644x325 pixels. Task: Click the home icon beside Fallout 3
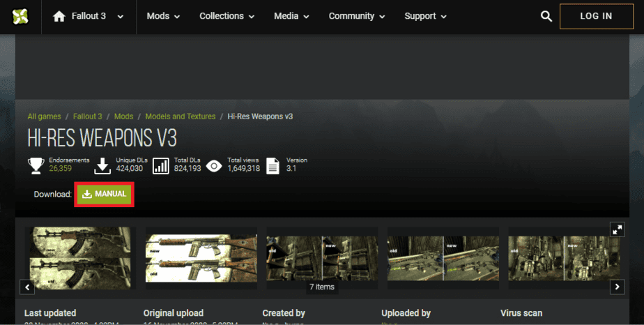(59, 16)
